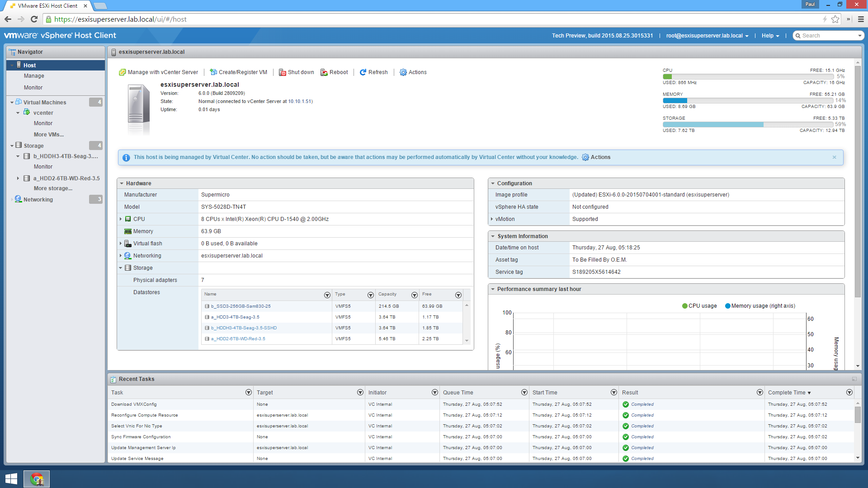Open the Chrome taskbar icon
868x488 pixels.
click(x=37, y=479)
